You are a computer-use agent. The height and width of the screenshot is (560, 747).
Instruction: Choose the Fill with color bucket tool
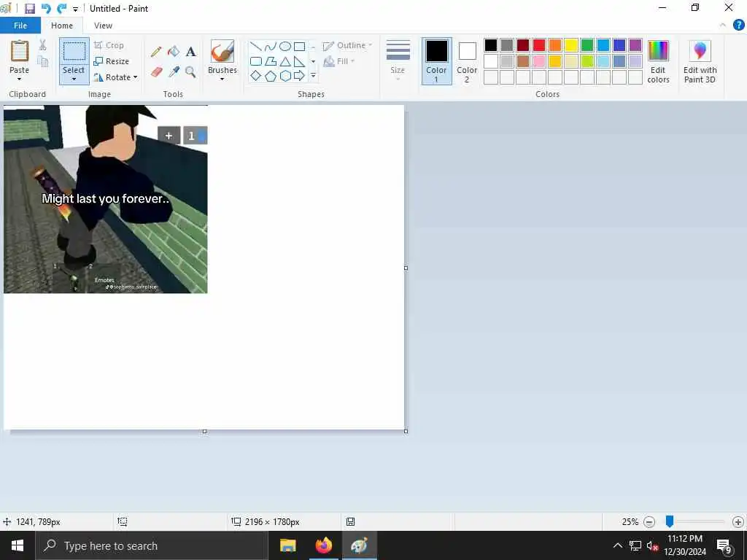pyautogui.click(x=174, y=52)
